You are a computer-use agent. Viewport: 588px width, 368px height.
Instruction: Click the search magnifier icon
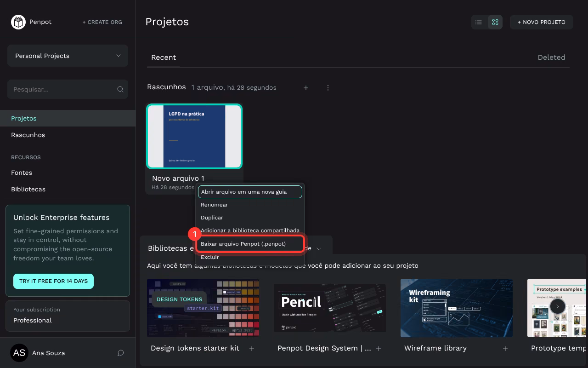point(120,89)
